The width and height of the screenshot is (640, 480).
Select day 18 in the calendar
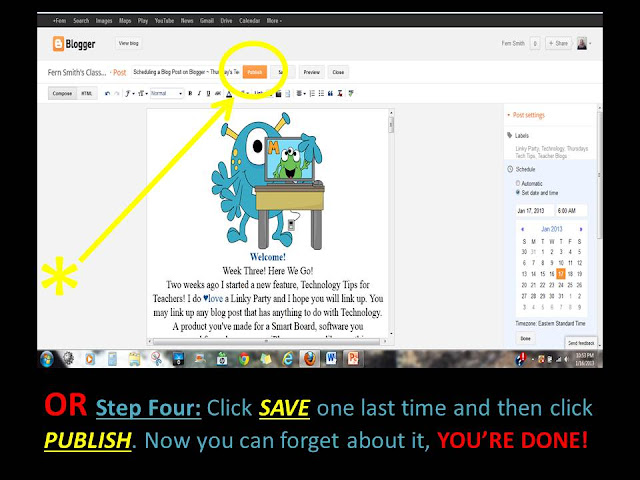point(570,273)
